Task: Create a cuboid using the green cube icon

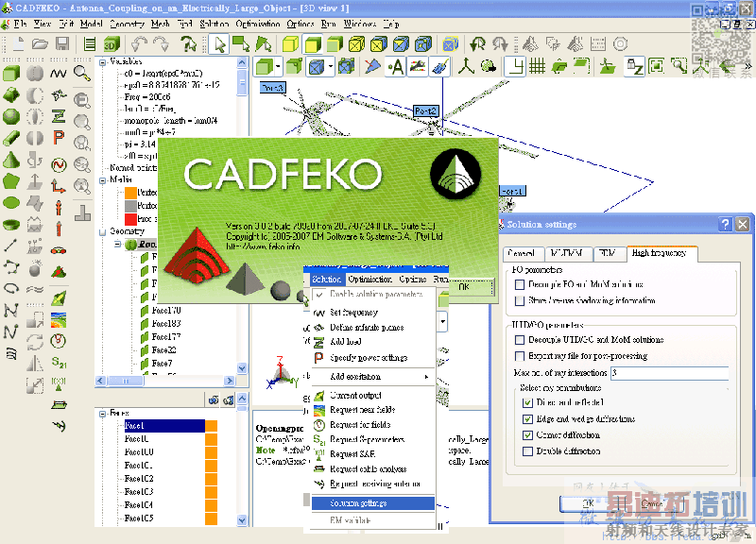Action: click(11, 74)
